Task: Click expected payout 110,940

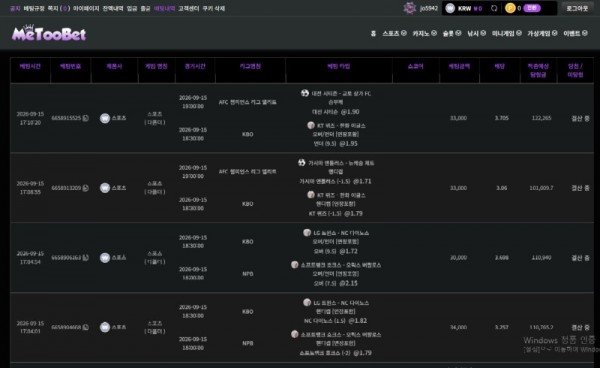Action: point(541,258)
